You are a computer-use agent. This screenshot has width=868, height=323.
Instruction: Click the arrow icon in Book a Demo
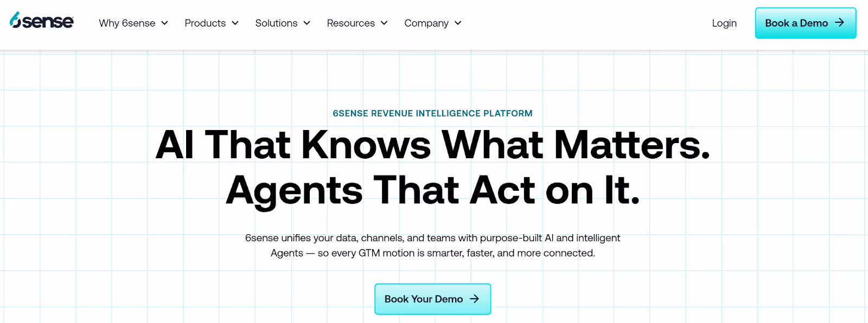coord(839,23)
